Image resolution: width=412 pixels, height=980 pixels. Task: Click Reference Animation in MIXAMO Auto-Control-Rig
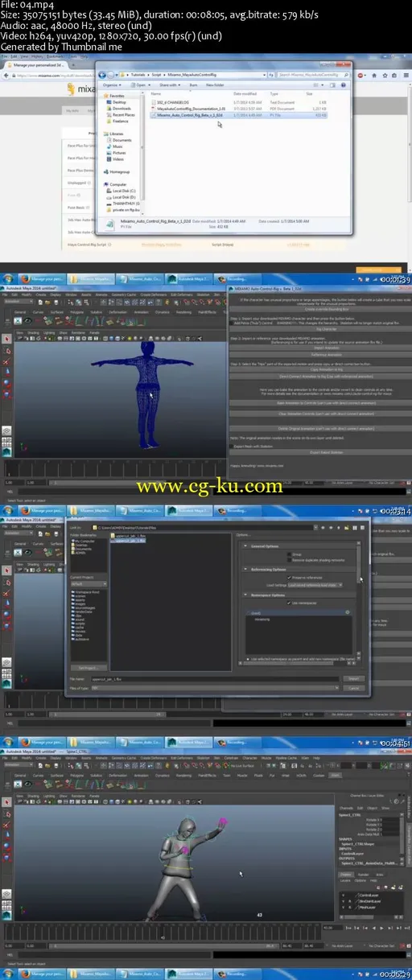coord(325,356)
